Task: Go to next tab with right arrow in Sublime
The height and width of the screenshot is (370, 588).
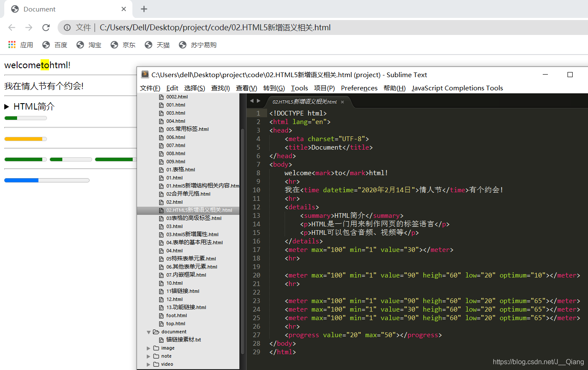Action: (x=258, y=101)
